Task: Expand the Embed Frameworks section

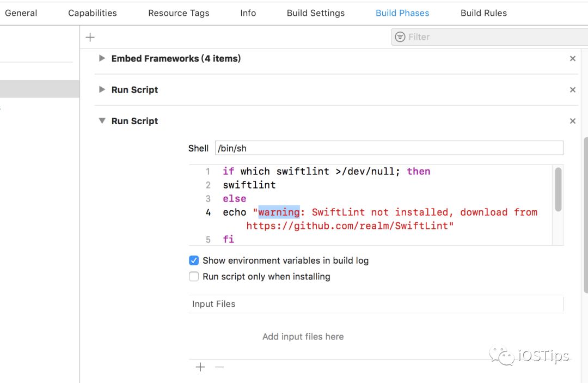Action: [102, 58]
